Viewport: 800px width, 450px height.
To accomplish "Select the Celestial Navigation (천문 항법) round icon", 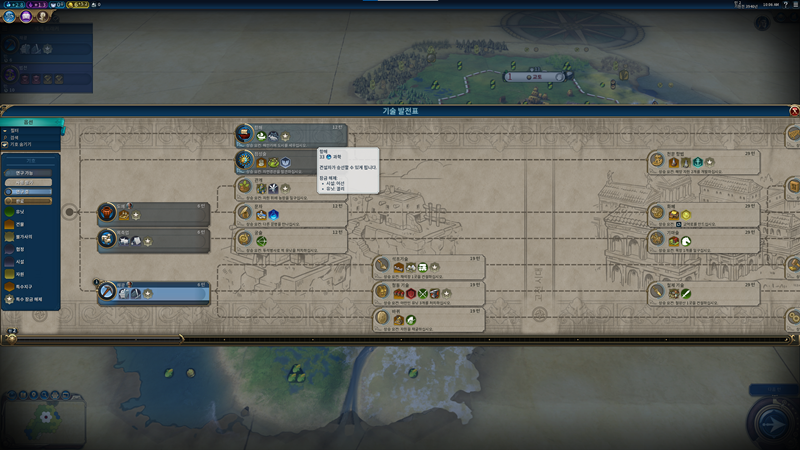I will pyautogui.click(x=657, y=160).
